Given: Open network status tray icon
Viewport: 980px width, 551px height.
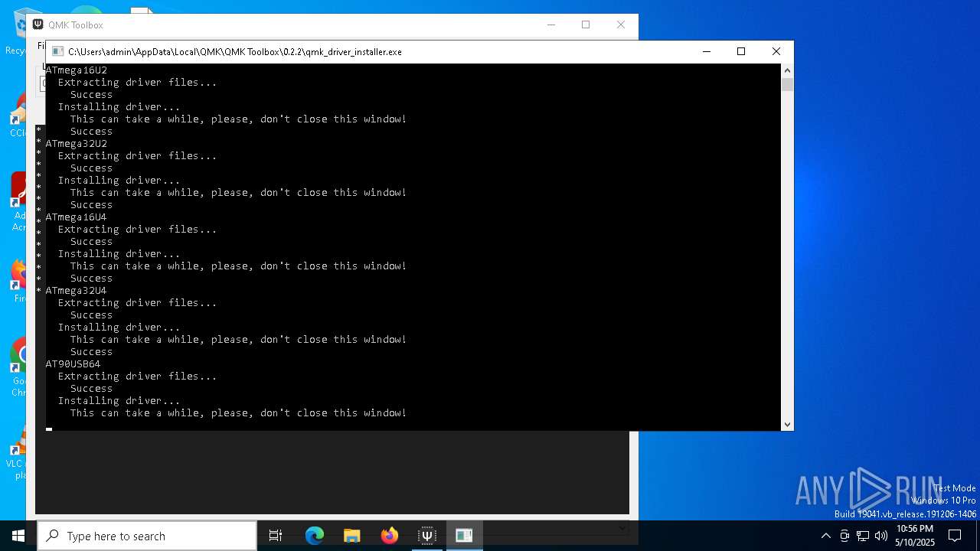Looking at the screenshot, I should point(863,536).
